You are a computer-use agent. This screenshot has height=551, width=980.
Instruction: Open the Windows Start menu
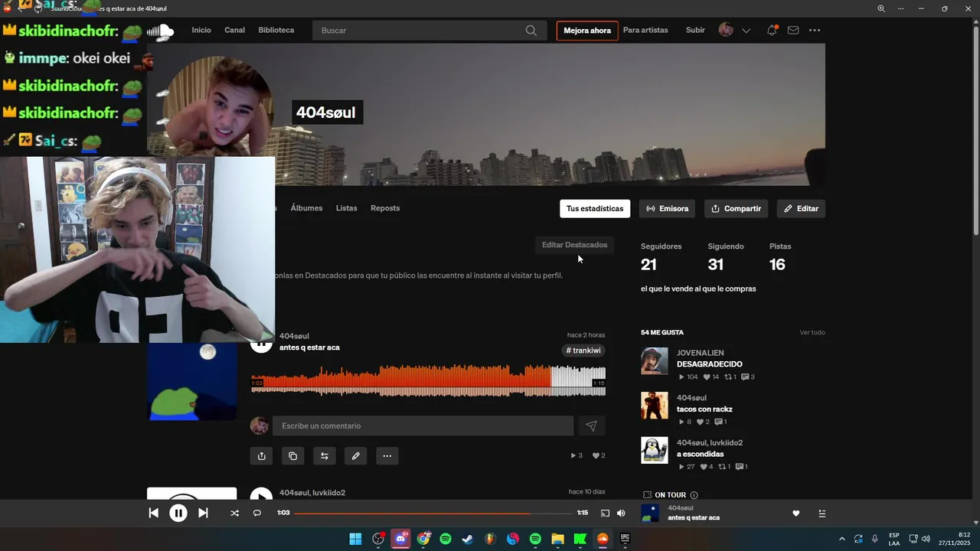pyautogui.click(x=355, y=539)
